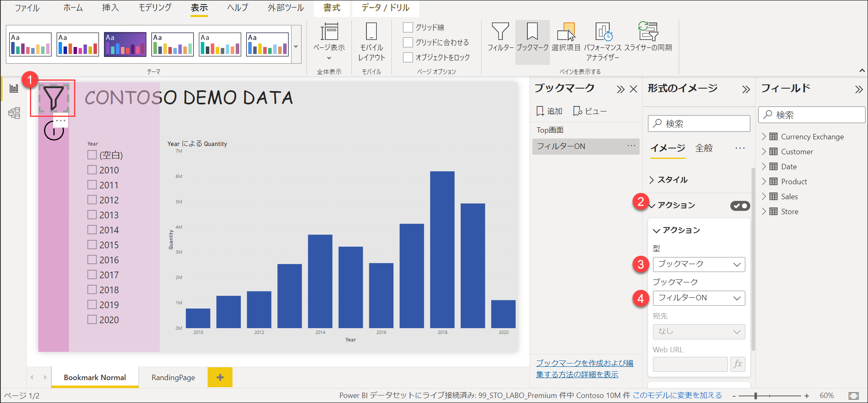Toggle the アクション switch off
Viewport: 868px width, 403px height.
coord(740,205)
